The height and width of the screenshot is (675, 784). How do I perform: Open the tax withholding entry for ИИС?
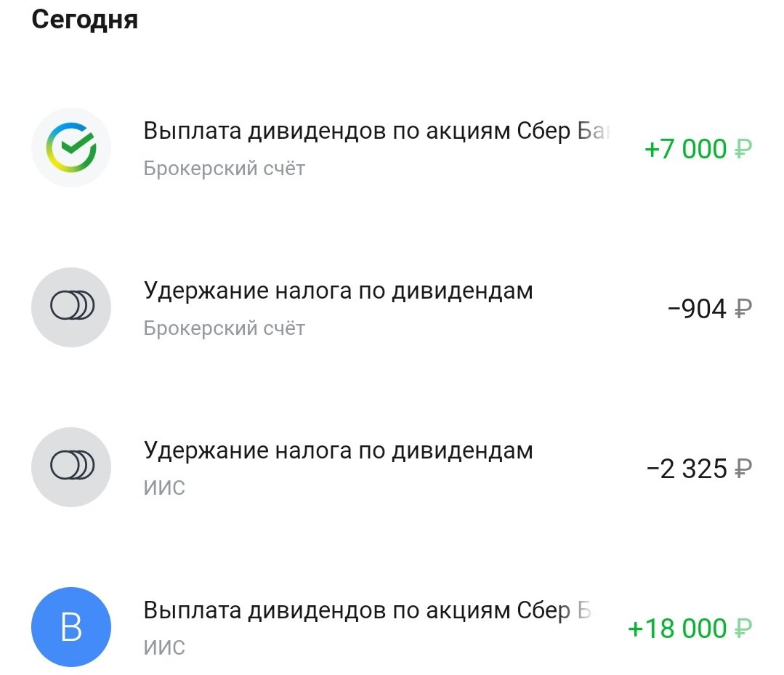click(392, 467)
